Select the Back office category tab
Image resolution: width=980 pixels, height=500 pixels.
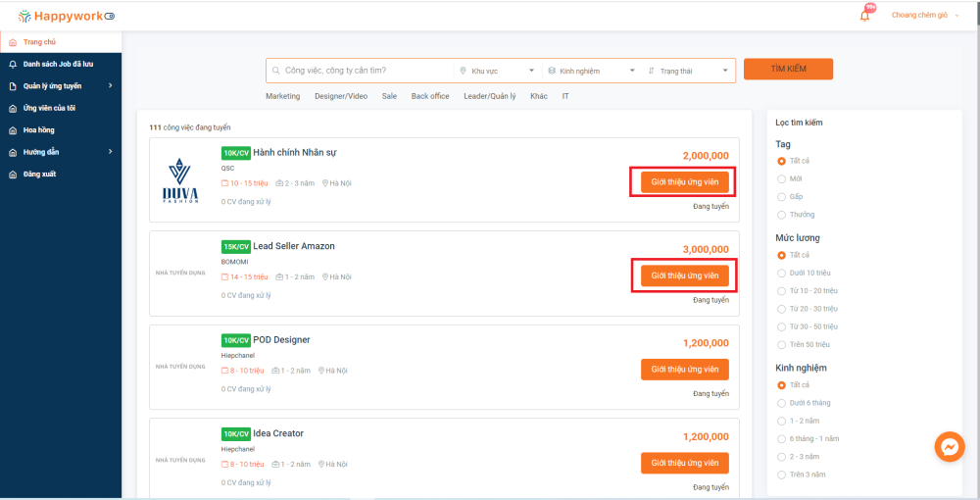coord(430,96)
